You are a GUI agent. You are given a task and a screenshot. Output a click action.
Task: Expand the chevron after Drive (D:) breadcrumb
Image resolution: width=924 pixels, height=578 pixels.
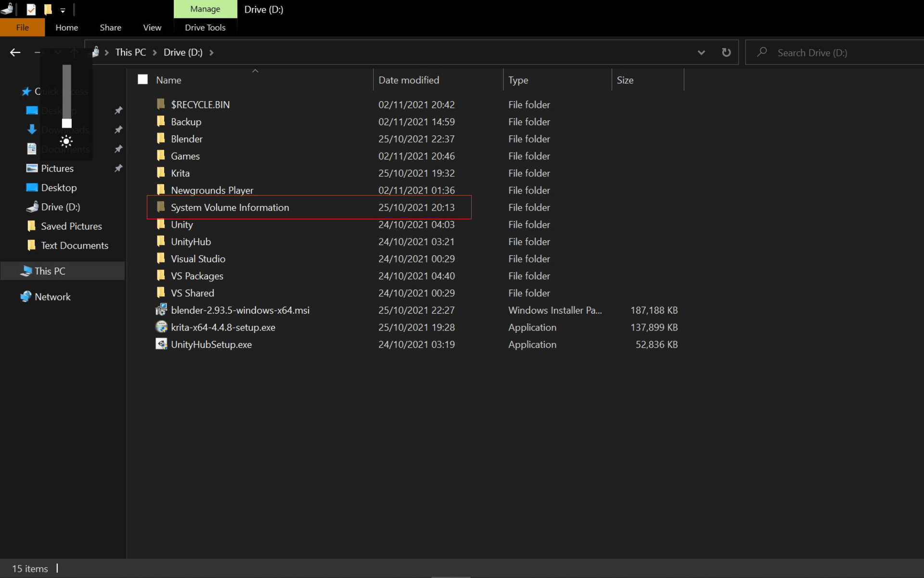coord(211,53)
